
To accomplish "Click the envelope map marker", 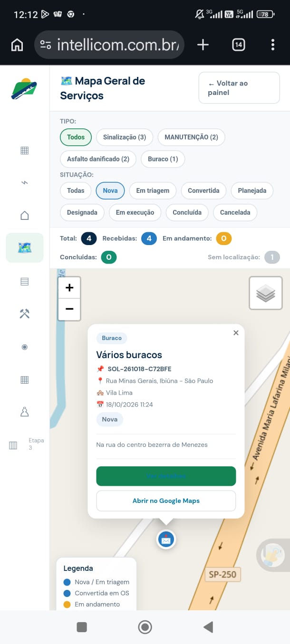I will [166, 540].
